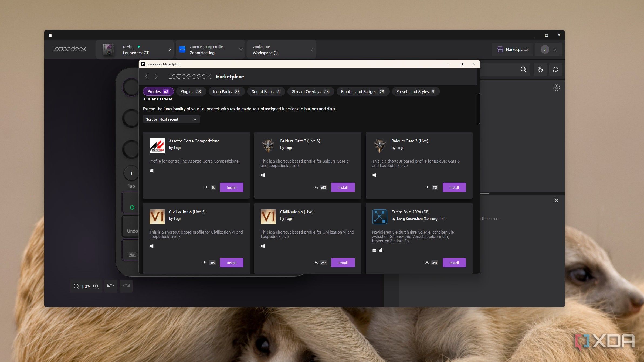Image resolution: width=644 pixels, height=362 pixels.
Task: Install the Assetto Corsa Competizione profile
Action: pos(231,187)
